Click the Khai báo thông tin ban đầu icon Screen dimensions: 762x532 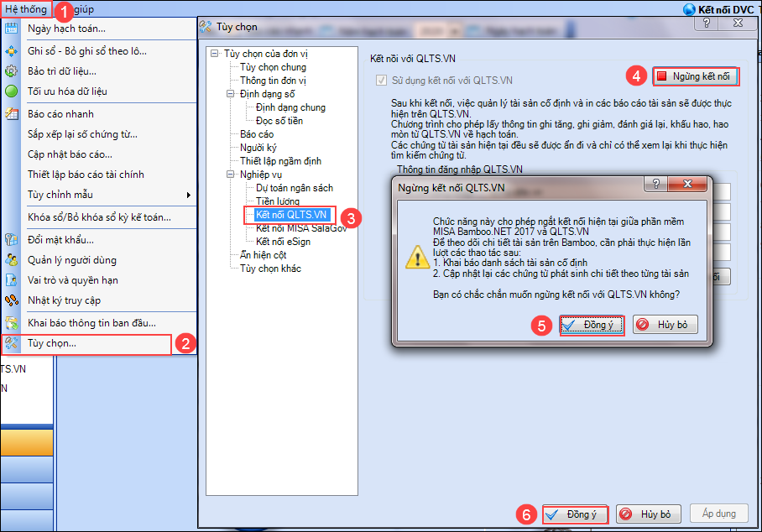11,323
